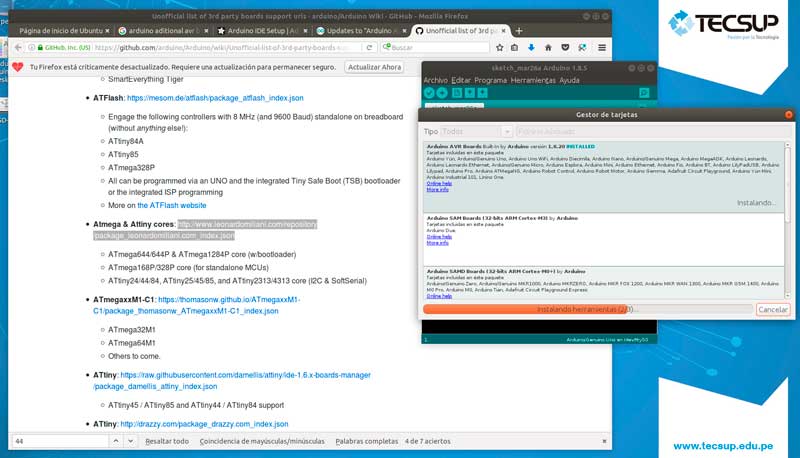Image resolution: width=800 pixels, height=458 pixels.
Task: Open the Archivo menu in Arduino
Action: click(x=435, y=80)
